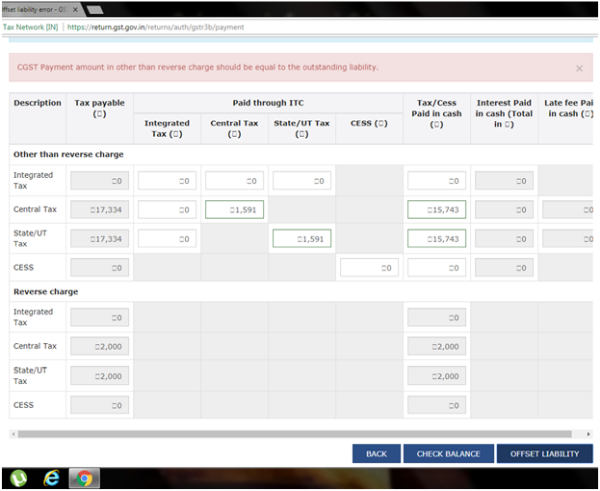Screen dimensions: 600x491
Task: Click the horizontal scrollbar's right arrow
Action: (588, 434)
